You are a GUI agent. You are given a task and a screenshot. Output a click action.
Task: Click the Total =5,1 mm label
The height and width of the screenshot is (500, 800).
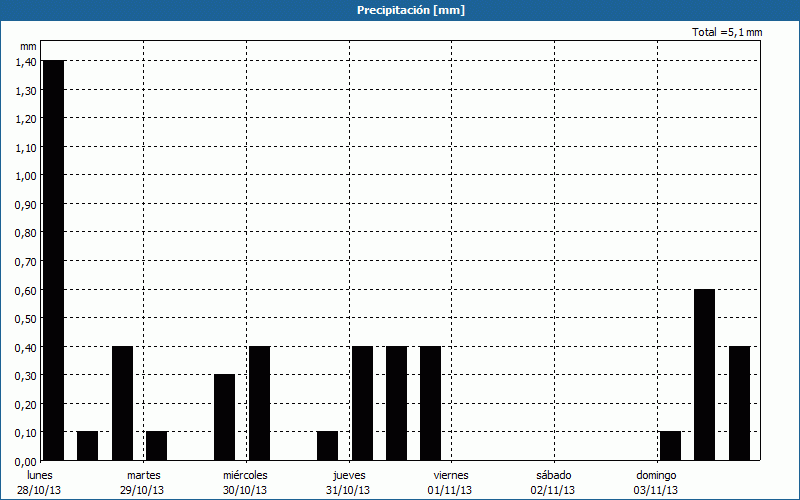tap(727, 33)
